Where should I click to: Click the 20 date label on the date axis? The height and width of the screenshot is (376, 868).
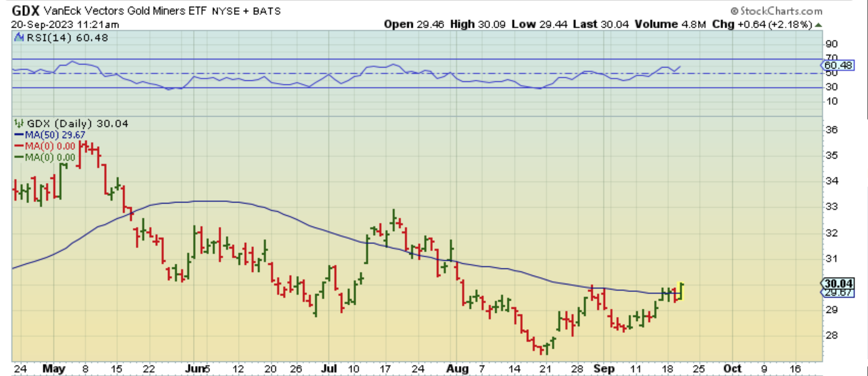coord(270,369)
